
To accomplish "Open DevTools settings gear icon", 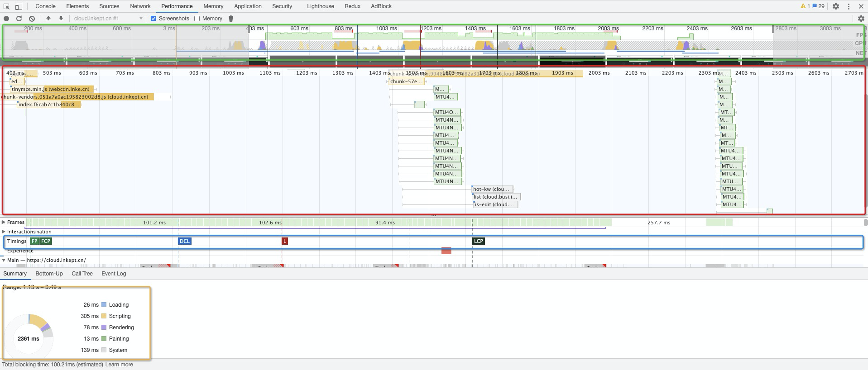I will 836,6.
